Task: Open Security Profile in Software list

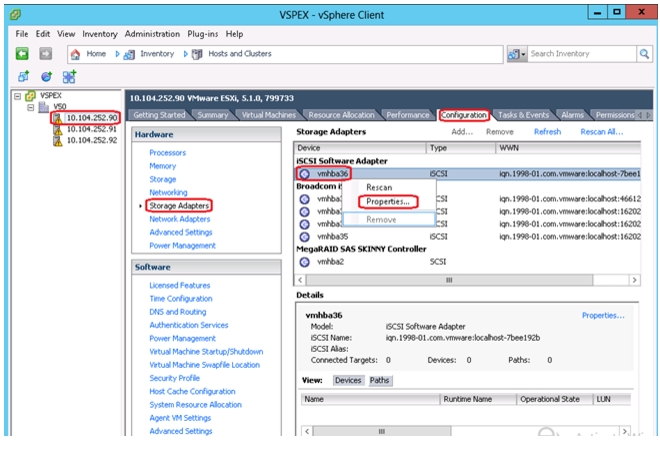Action: (x=175, y=378)
